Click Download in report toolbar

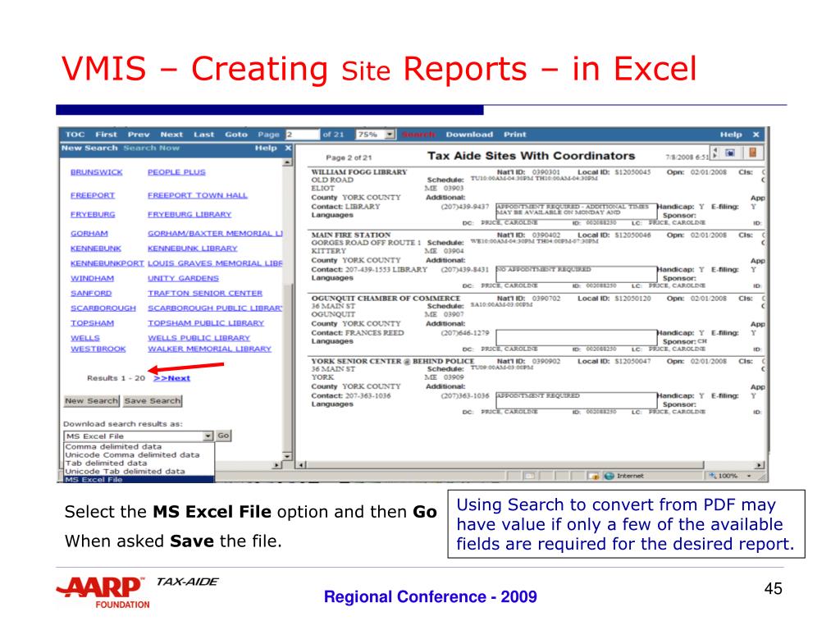469,135
